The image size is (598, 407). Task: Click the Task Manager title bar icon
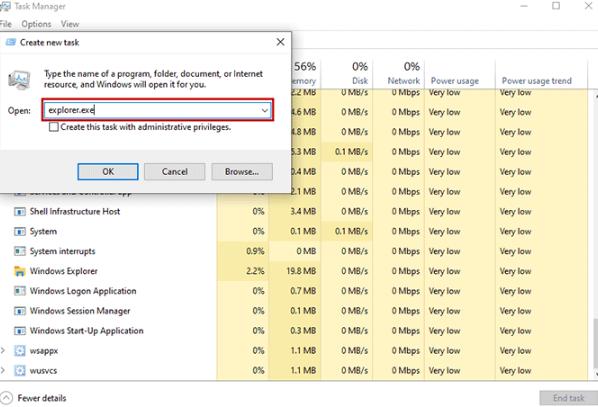tap(5, 6)
